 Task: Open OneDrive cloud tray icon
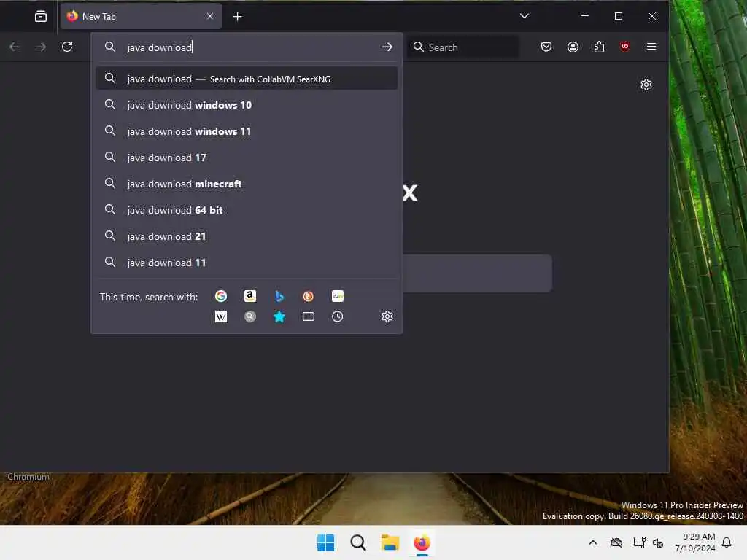coord(616,542)
